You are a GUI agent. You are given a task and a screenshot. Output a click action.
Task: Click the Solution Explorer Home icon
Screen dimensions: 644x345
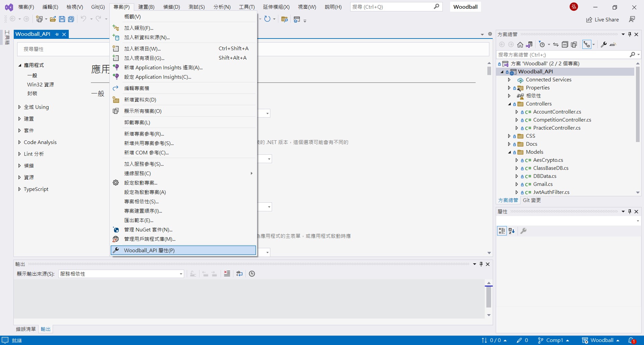click(x=520, y=45)
